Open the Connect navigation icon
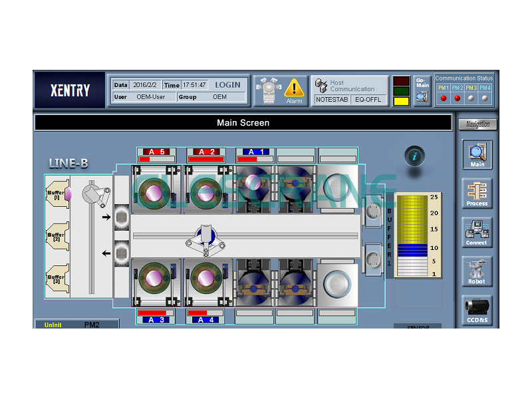The height and width of the screenshot is (399, 532). click(477, 232)
